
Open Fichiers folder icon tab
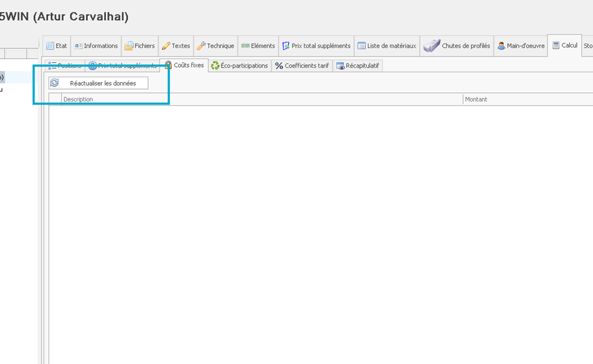[139, 46]
